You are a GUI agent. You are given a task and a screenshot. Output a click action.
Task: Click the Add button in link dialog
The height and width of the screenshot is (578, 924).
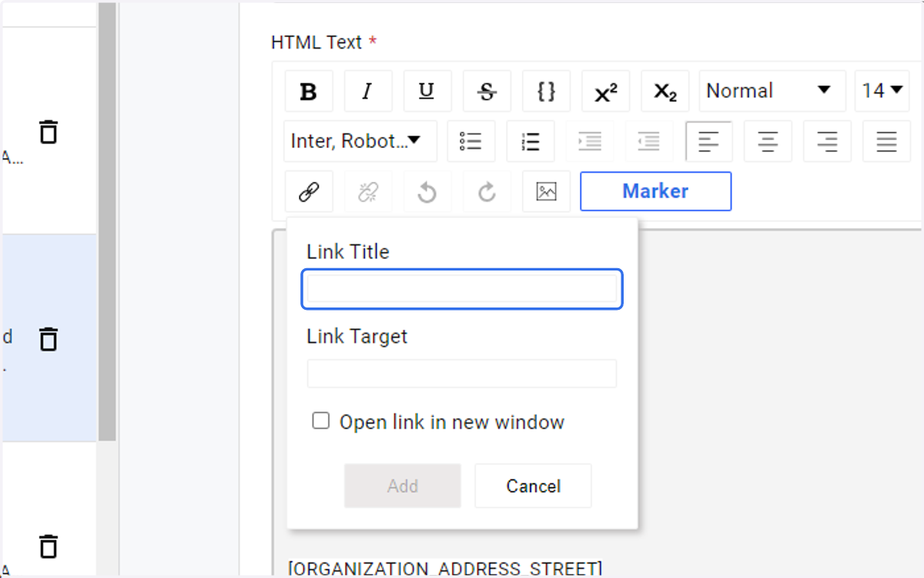pyautogui.click(x=403, y=486)
